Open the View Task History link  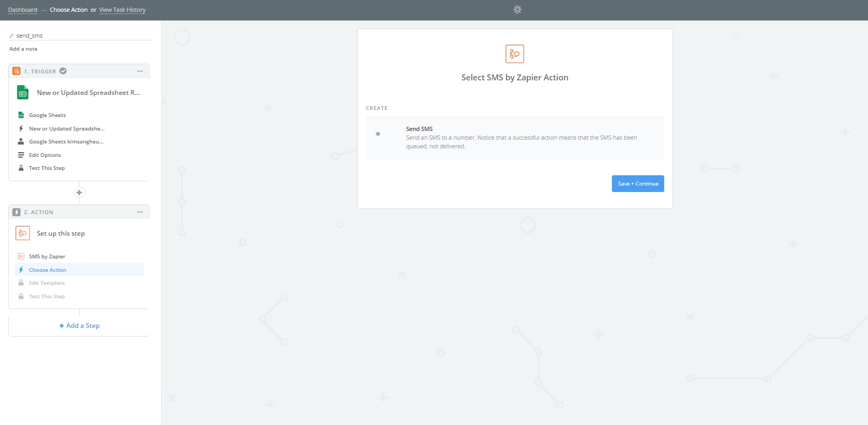(122, 10)
